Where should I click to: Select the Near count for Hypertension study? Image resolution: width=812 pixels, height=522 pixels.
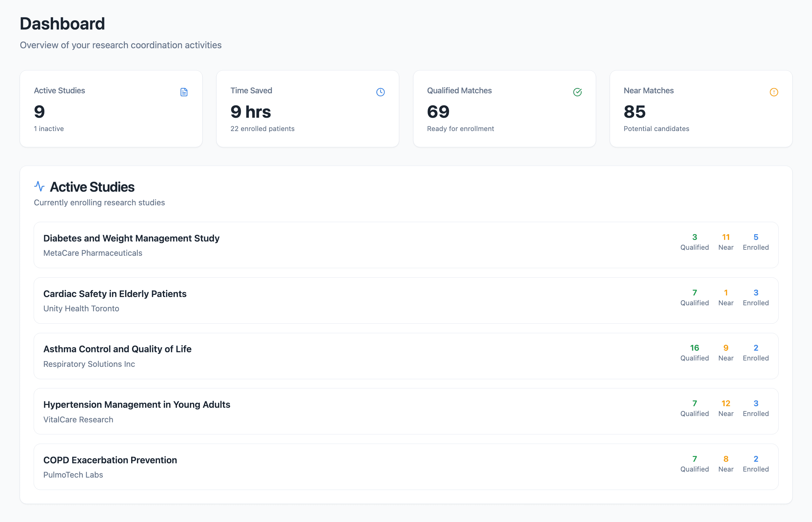tap(726, 403)
